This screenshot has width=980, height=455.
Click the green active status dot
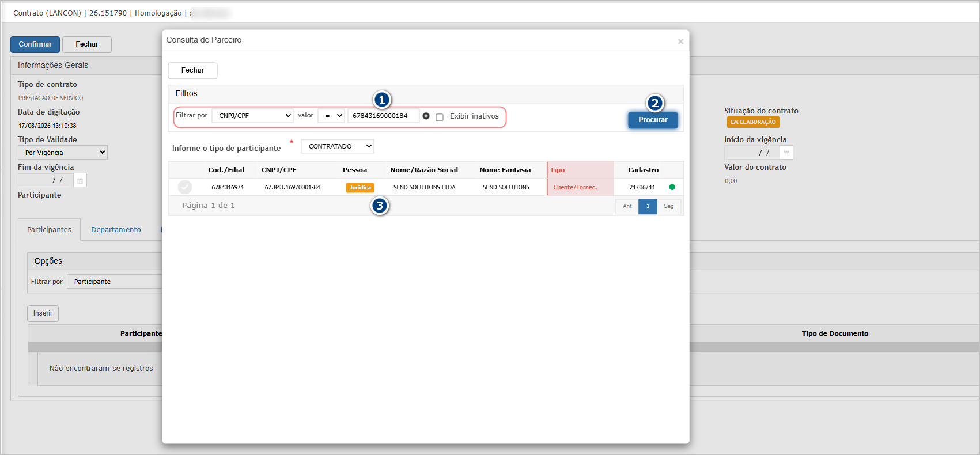tap(672, 187)
